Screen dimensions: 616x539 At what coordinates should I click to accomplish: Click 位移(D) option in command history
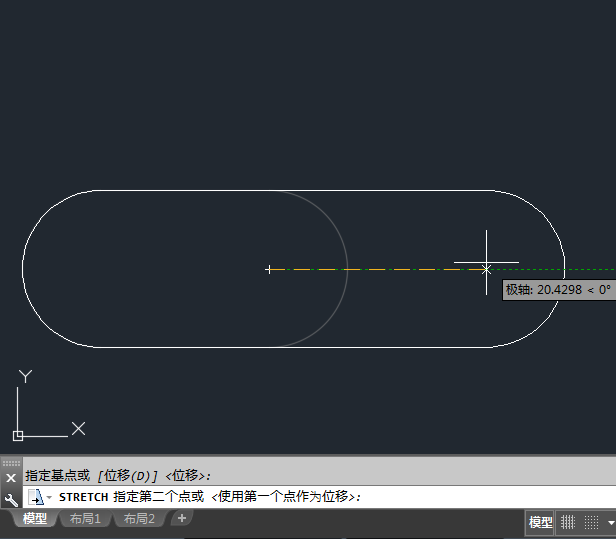pos(128,476)
